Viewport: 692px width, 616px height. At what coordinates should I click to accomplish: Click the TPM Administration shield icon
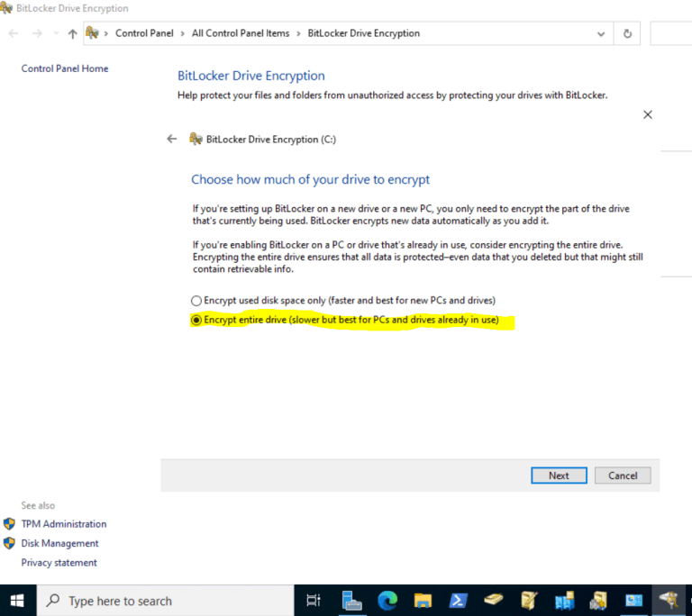9,524
